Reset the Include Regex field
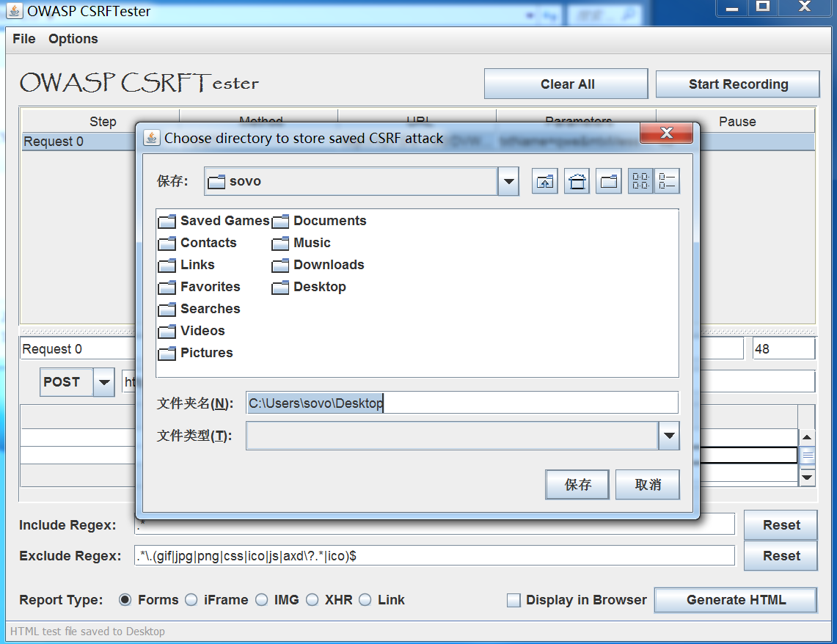 pos(781,525)
